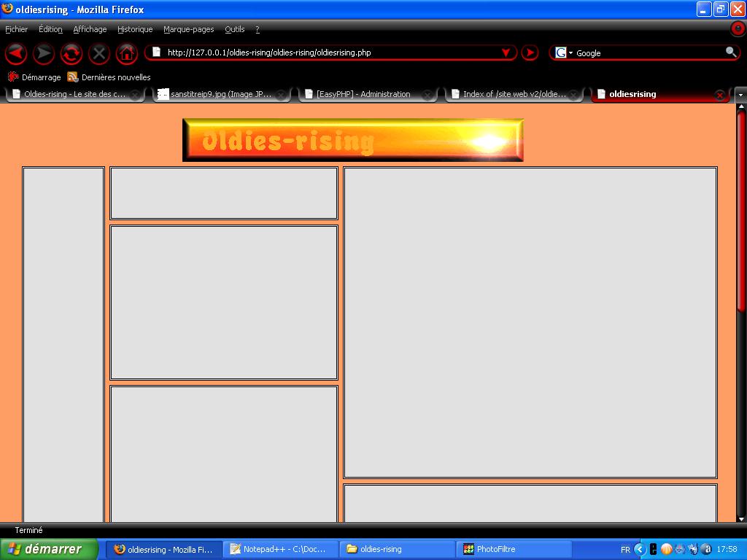Screen dimensions: 747x560
Task: Click the démarrer Start button
Action: coord(49,549)
